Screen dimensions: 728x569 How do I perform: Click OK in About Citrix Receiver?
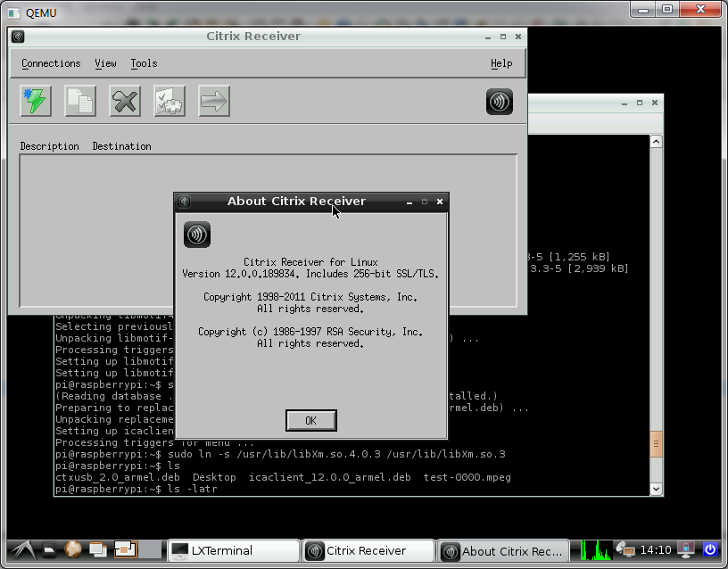(311, 420)
